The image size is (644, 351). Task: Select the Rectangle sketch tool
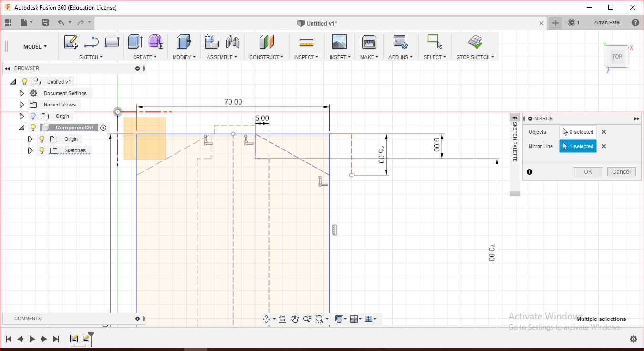pos(112,43)
